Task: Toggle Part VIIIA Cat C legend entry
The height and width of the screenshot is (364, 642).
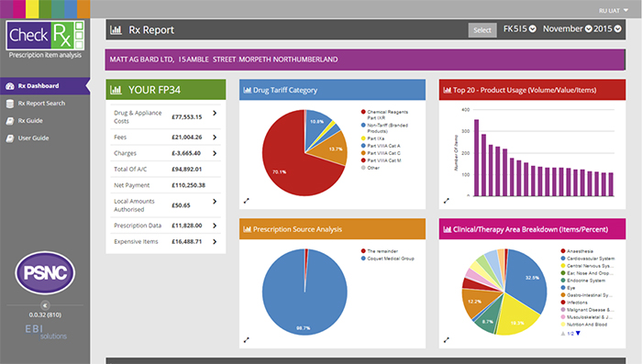Action: tap(381, 153)
